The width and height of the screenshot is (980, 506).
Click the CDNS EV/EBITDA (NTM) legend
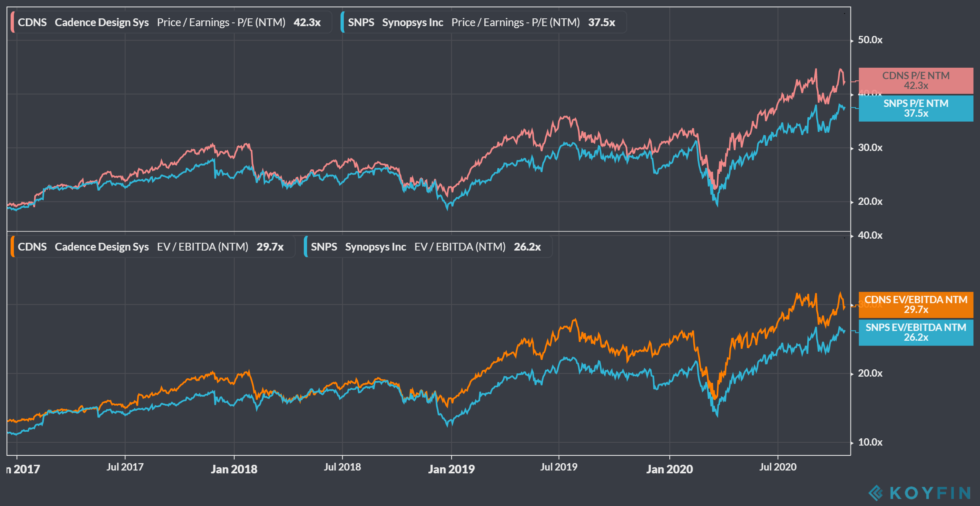pos(153,247)
